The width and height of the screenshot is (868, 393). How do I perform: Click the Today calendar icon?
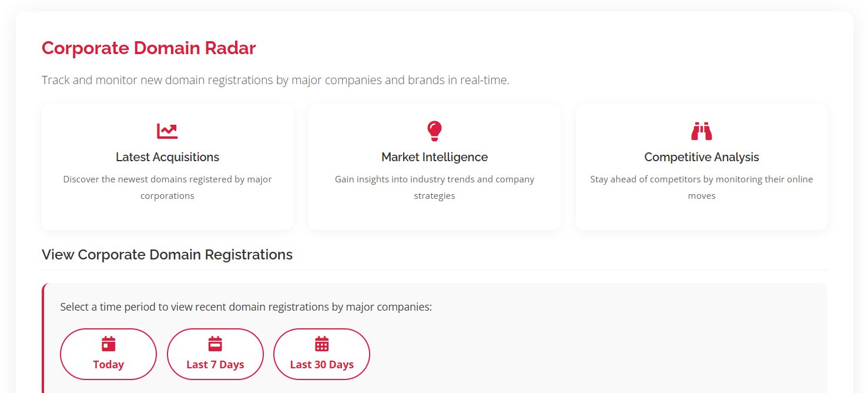click(x=108, y=344)
